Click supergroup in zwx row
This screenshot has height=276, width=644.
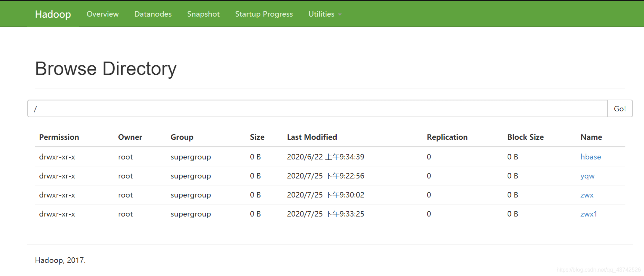(191, 195)
